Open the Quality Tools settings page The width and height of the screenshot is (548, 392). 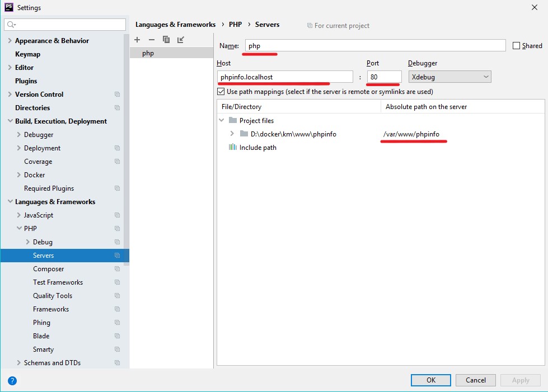pyautogui.click(x=53, y=296)
